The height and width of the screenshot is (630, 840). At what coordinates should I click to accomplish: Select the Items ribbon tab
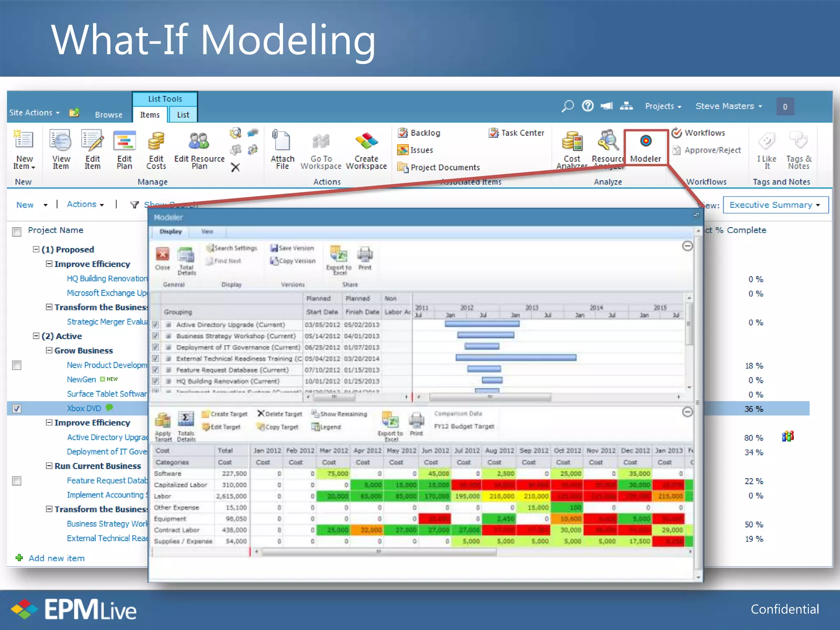tap(150, 115)
